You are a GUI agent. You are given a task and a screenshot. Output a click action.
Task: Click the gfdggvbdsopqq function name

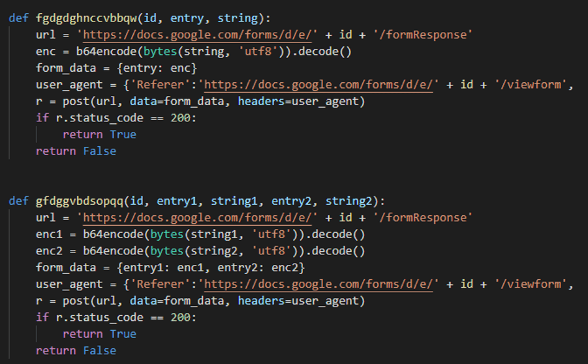tap(80, 202)
